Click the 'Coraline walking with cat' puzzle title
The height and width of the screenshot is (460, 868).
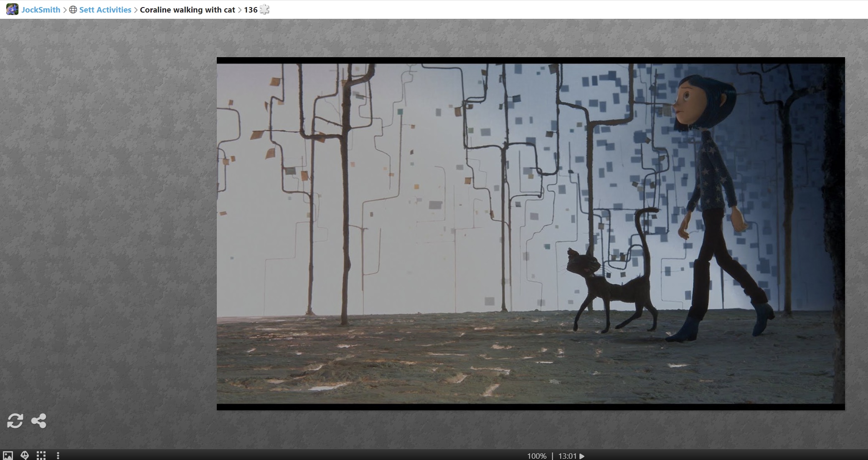(x=188, y=10)
